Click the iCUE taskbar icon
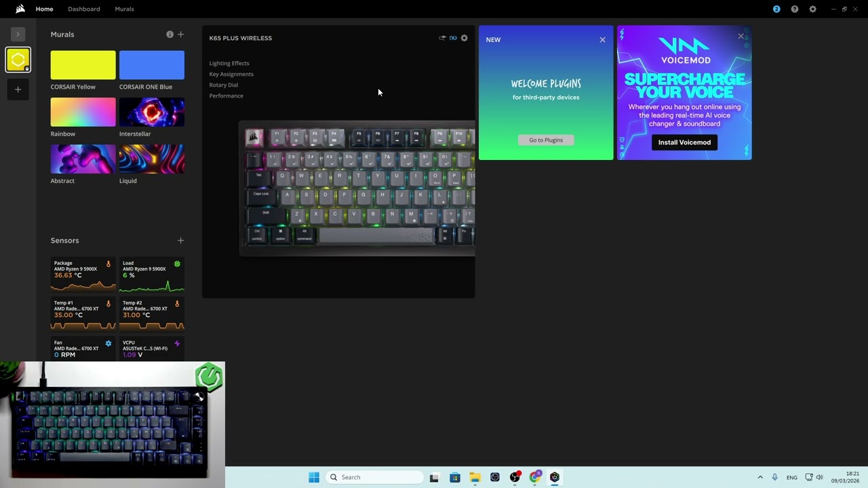 click(x=555, y=477)
